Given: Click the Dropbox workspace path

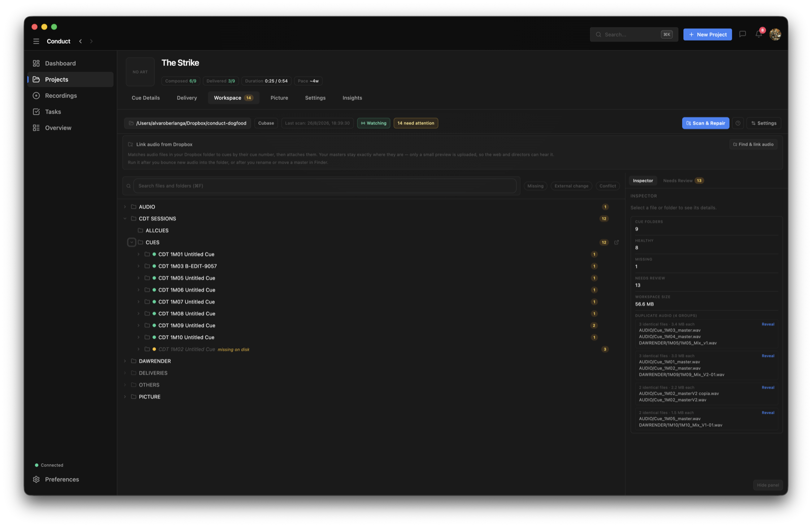Looking at the screenshot, I should point(188,123).
